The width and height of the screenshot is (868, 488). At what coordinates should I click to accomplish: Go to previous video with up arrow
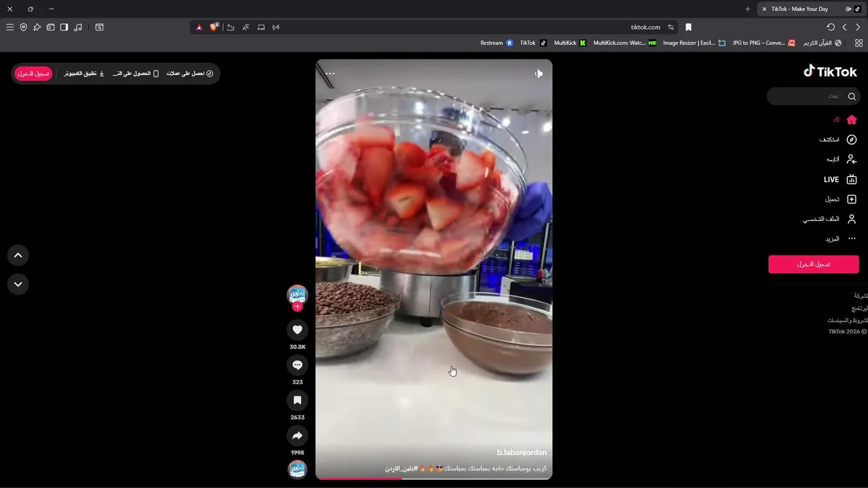pyautogui.click(x=18, y=256)
